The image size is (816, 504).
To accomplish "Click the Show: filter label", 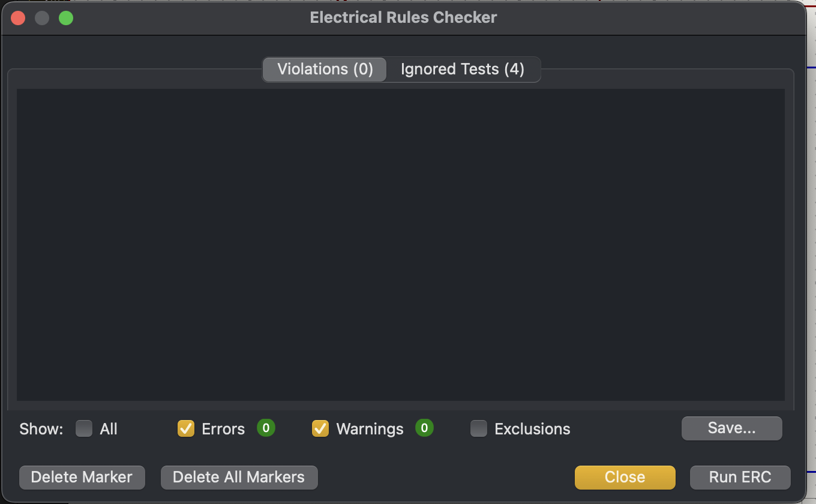I will [x=41, y=429].
